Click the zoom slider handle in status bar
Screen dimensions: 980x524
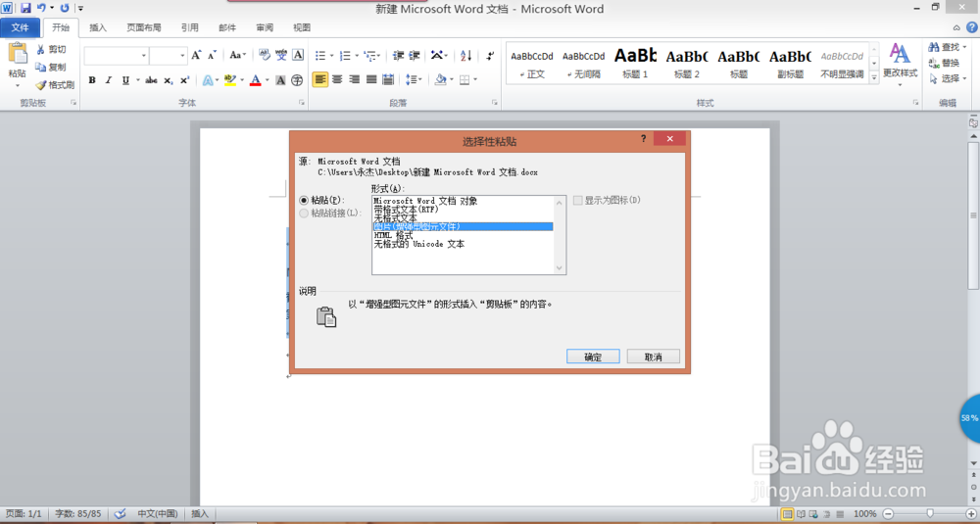930,513
